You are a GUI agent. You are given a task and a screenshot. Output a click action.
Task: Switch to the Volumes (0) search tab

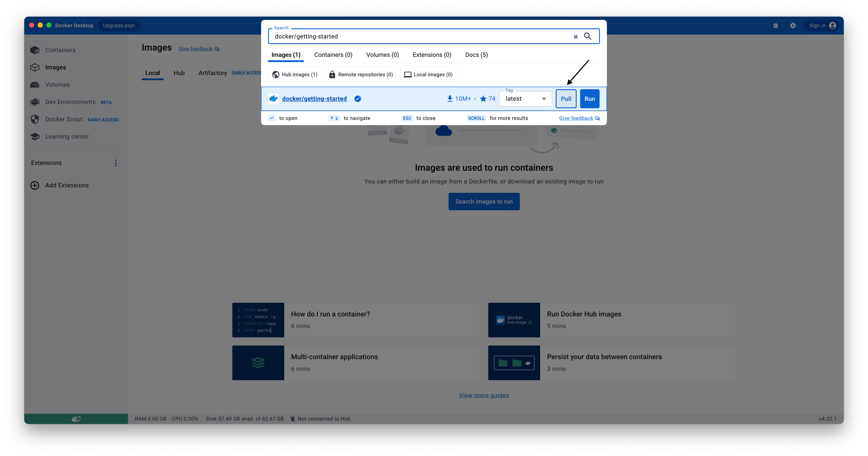tap(382, 55)
